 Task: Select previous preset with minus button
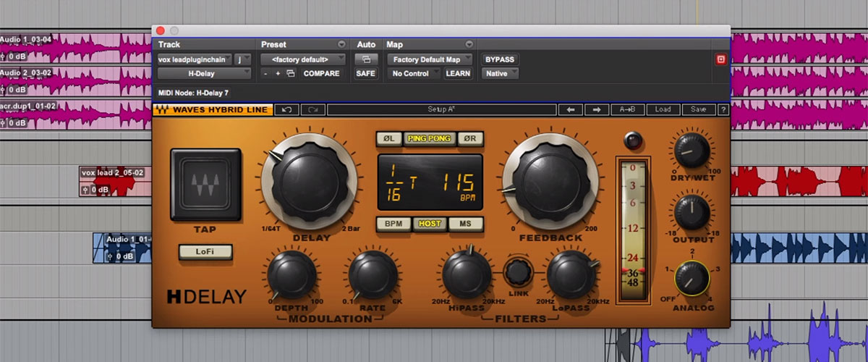265,73
